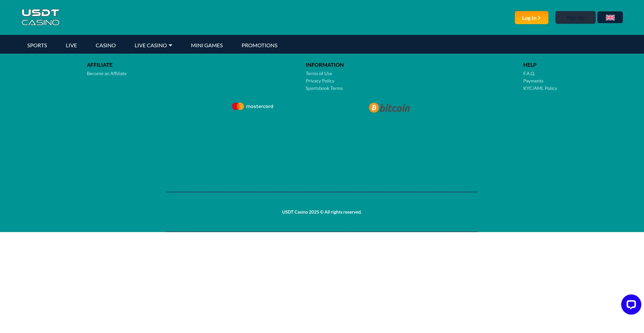Go to the Payments help link
Viewport: 644px width, 333px height.
pyautogui.click(x=533, y=81)
